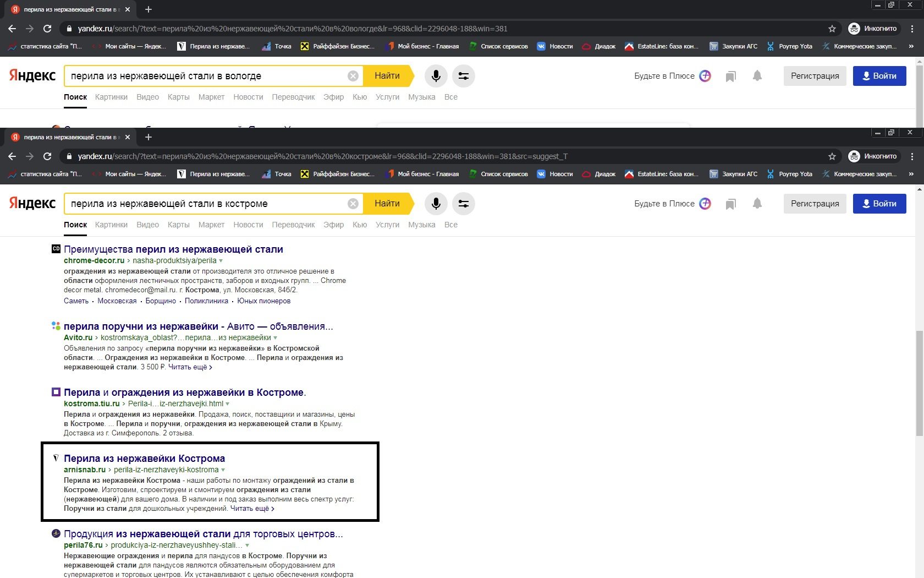Screen dimensions: 924x578
Task: Reload the Vologda search page
Action: [47, 29]
